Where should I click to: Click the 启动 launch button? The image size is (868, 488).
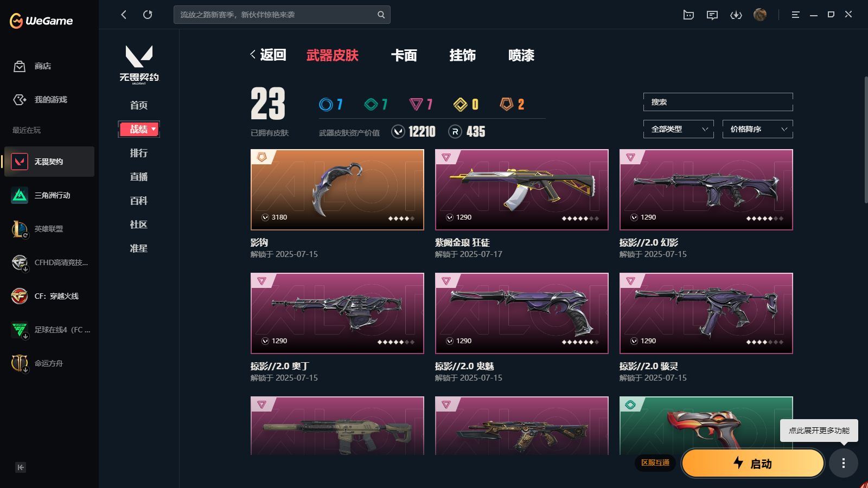click(753, 463)
